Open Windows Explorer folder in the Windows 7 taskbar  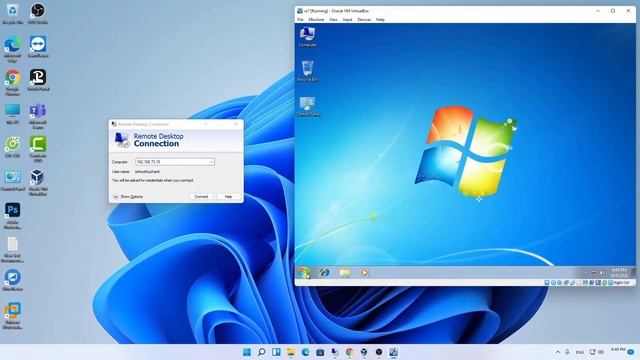[x=345, y=272]
